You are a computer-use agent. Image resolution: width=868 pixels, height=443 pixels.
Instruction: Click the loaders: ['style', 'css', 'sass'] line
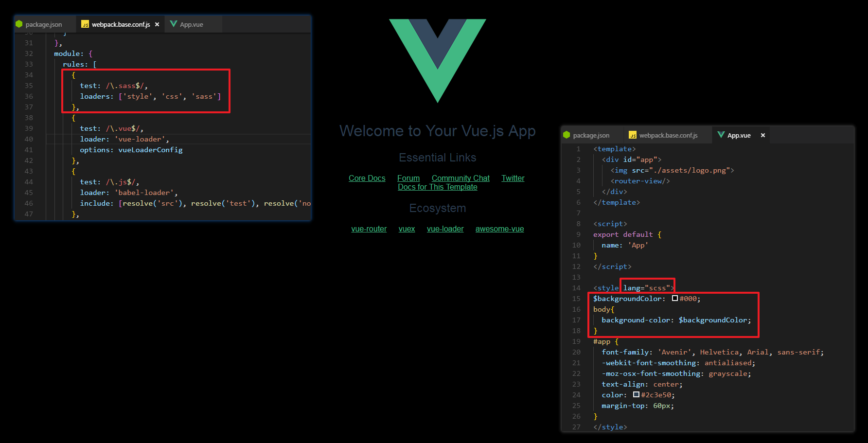pyautogui.click(x=150, y=96)
